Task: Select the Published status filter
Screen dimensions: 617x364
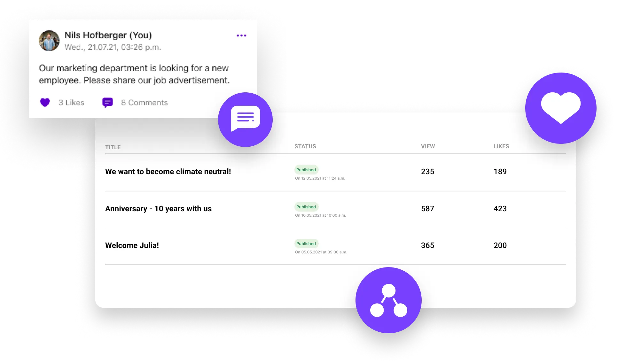Action: pos(306,170)
